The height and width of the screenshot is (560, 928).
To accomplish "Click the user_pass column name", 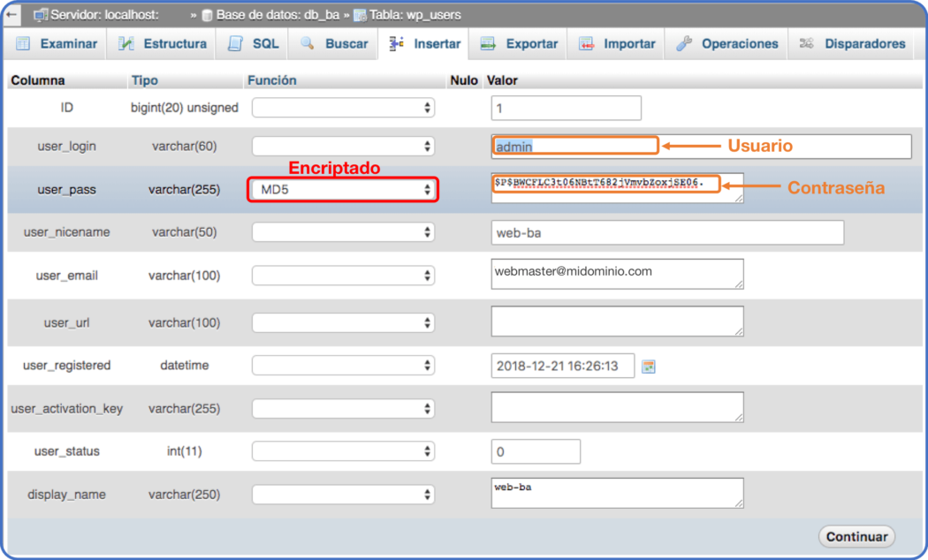I will tap(66, 189).
